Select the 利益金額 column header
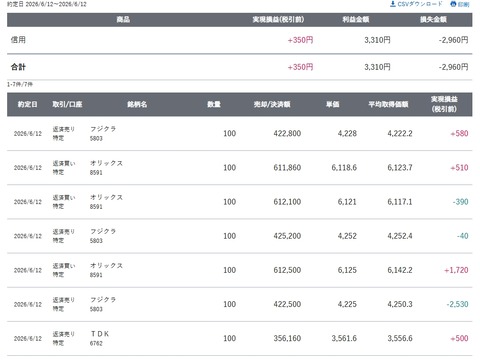Screen dimensions: 480x361 (356, 20)
